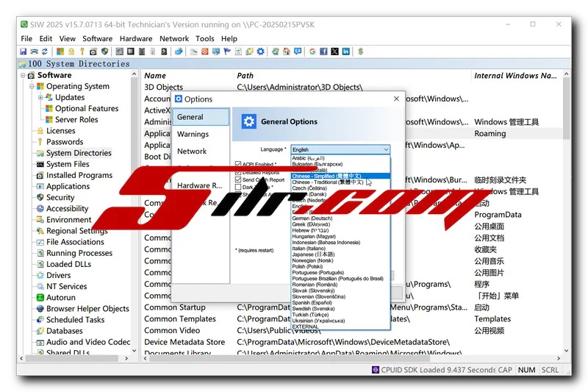This screenshot has height=392, width=588.
Task: Select the General options tab
Action: 201,117
